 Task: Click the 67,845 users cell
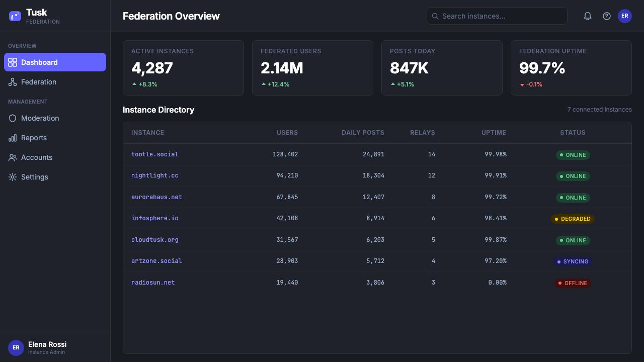click(x=287, y=197)
